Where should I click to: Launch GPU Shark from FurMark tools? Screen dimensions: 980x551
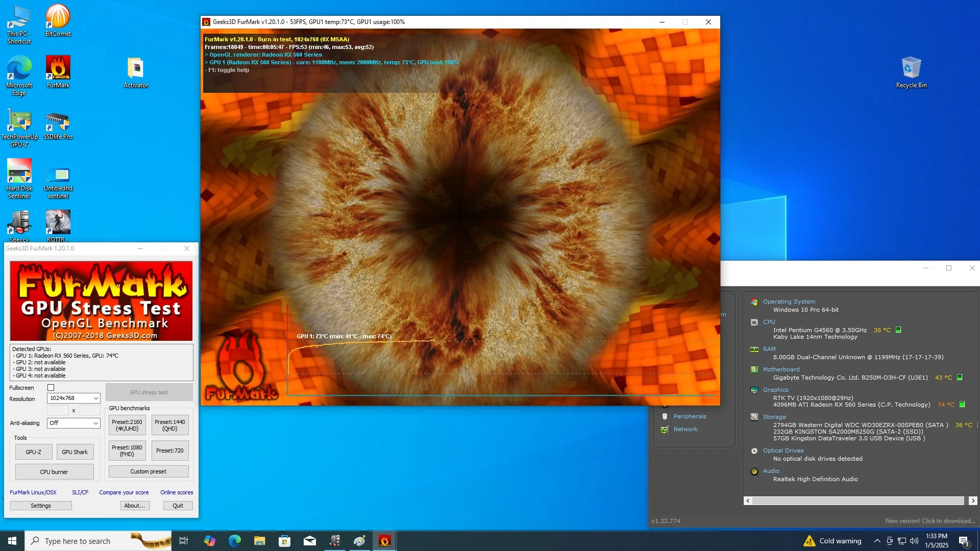click(x=75, y=453)
